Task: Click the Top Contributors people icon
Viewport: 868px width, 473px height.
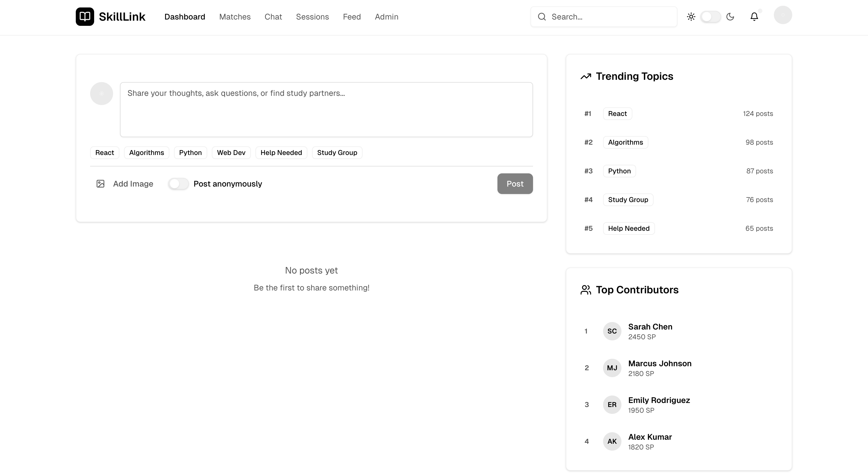Action: tap(586, 290)
